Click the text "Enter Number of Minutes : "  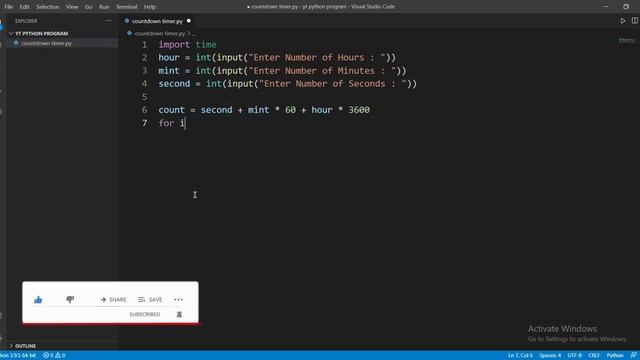(x=322, y=71)
